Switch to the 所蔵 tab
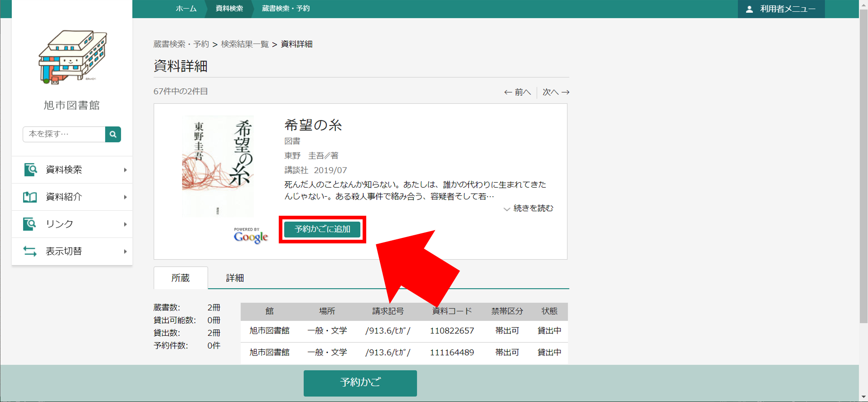Image resolution: width=868 pixels, height=402 pixels. [x=181, y=278]
